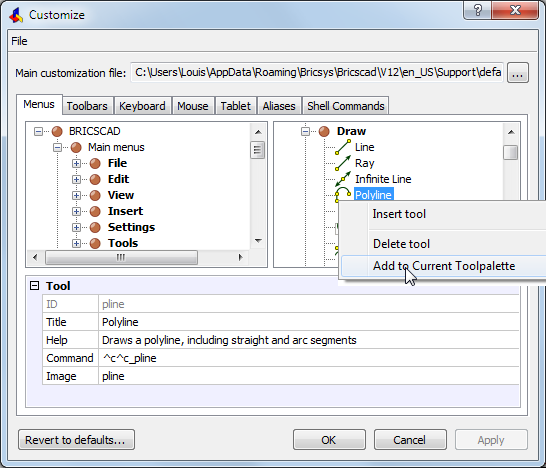Click the Main menus node icon
546x468 pixels.
[x=76, y=147]
